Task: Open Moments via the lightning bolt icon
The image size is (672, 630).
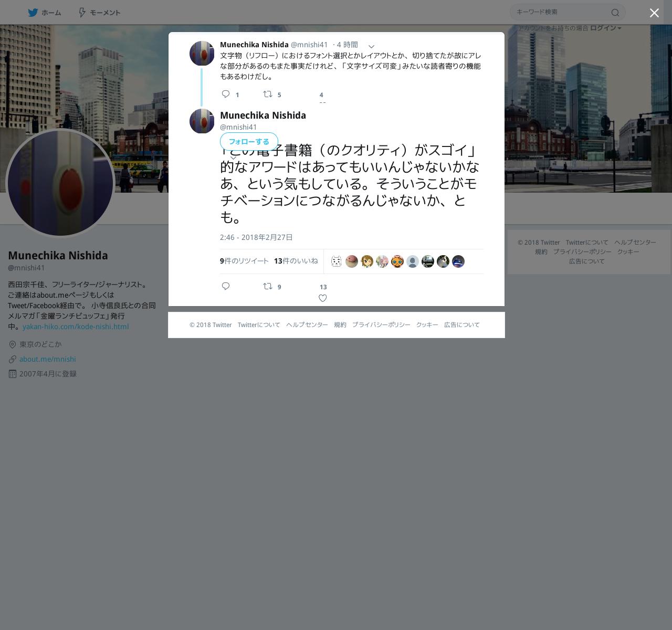Action: [82, 13]
